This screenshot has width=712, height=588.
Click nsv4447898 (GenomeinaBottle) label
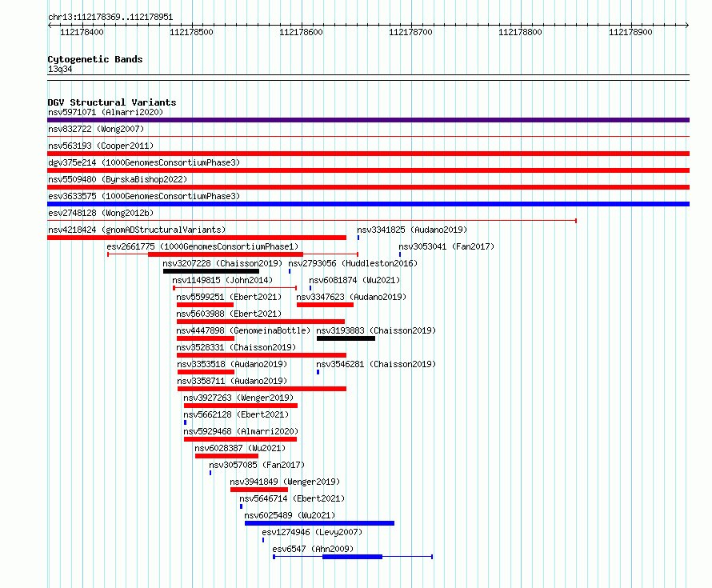243,330
